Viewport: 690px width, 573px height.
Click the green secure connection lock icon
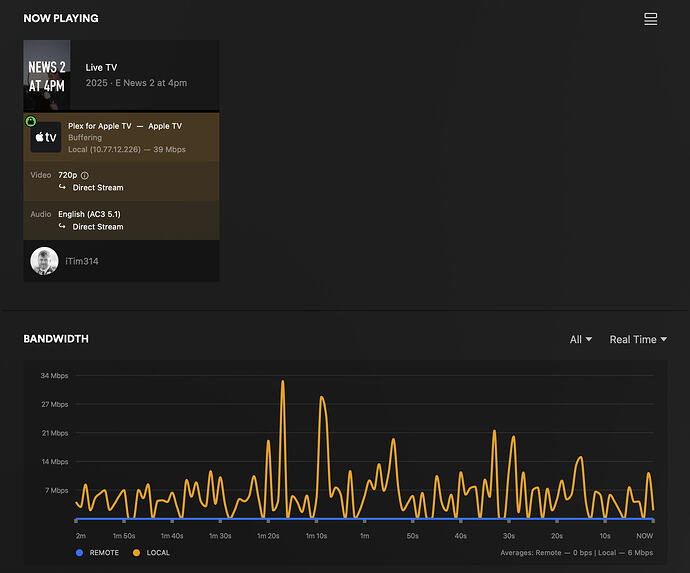point(31,121)
